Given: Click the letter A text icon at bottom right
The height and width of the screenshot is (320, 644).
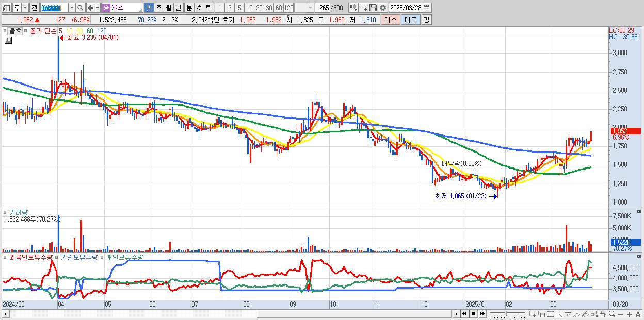Looking at the screenshot, I should point(638,314).
